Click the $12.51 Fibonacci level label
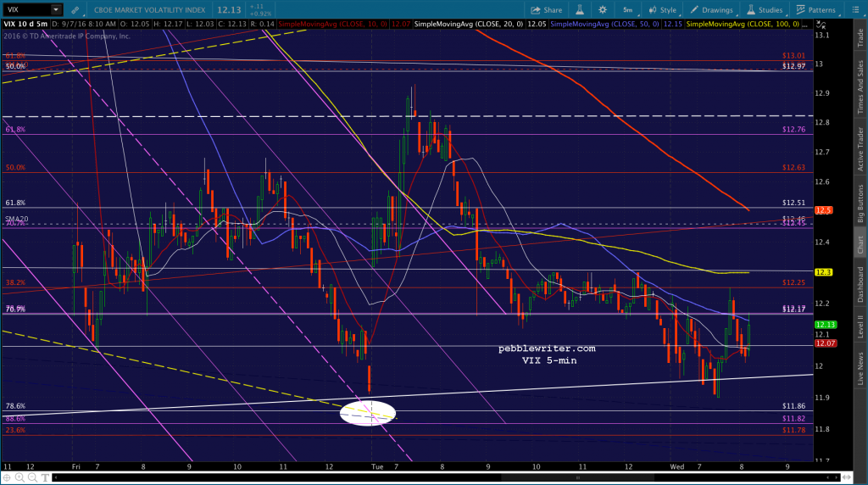Screen dimensions: 868x485 click(x=793, y=203)
